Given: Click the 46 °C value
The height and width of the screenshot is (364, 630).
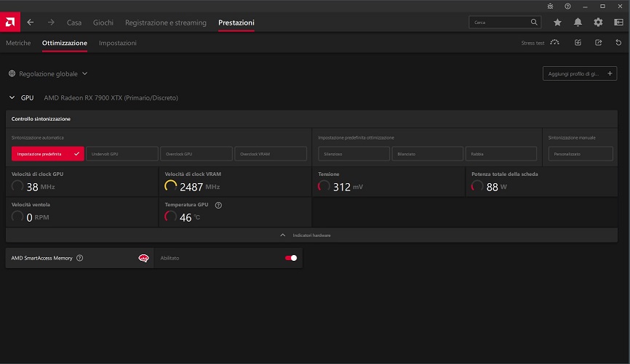Looking at the screenshot, I should [x=190, y=217].
